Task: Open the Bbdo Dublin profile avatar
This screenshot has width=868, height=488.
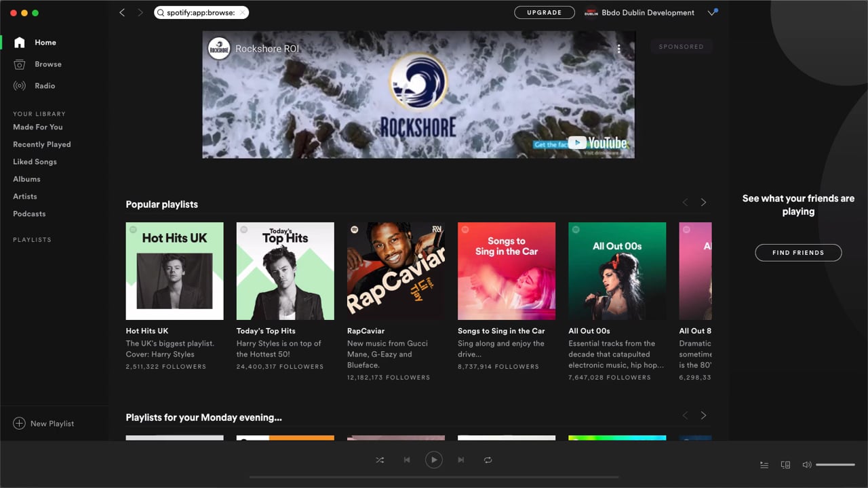Action: pyautogui.click(x=591, y=12)
